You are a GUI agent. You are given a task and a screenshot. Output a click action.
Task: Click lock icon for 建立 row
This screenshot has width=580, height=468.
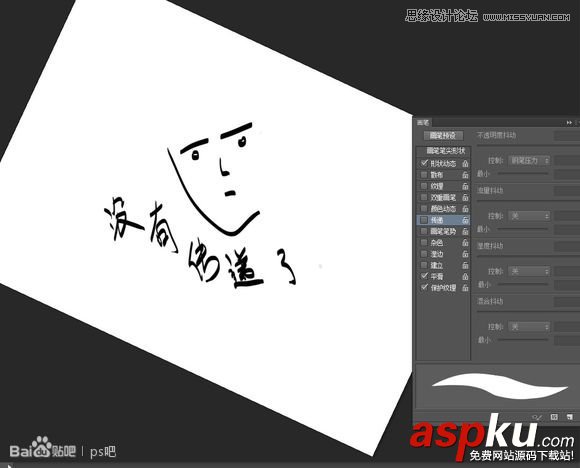(x=465, y=265)
